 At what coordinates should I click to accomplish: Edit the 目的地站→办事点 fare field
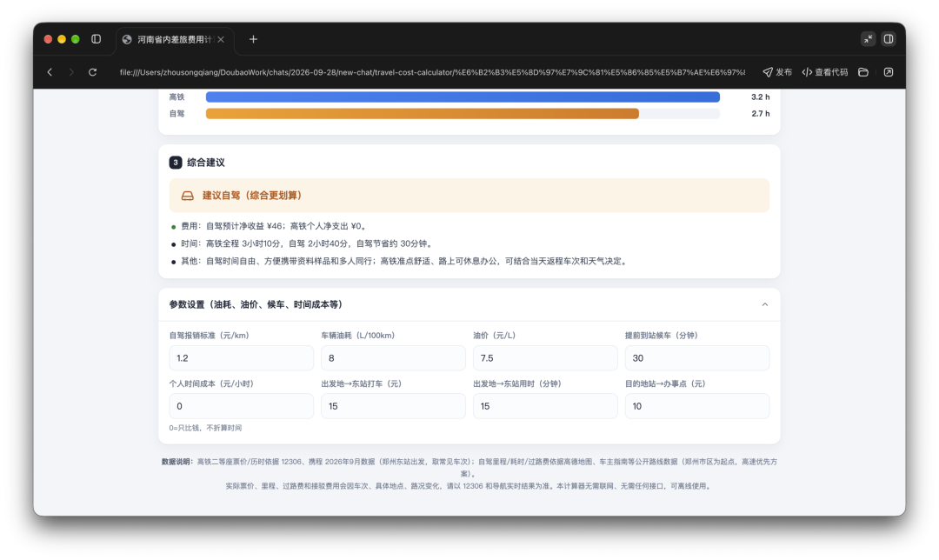tap(697, 406)
